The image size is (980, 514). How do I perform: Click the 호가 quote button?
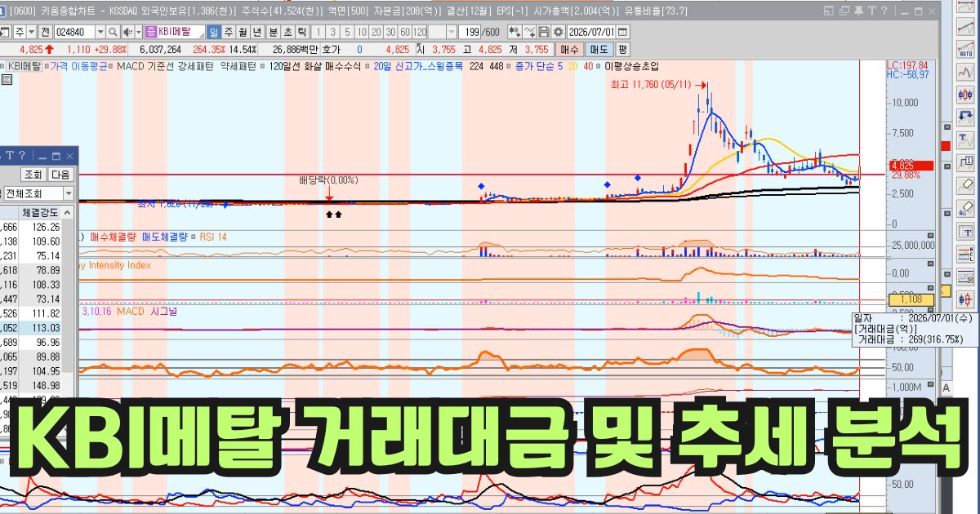click(332, 49)
